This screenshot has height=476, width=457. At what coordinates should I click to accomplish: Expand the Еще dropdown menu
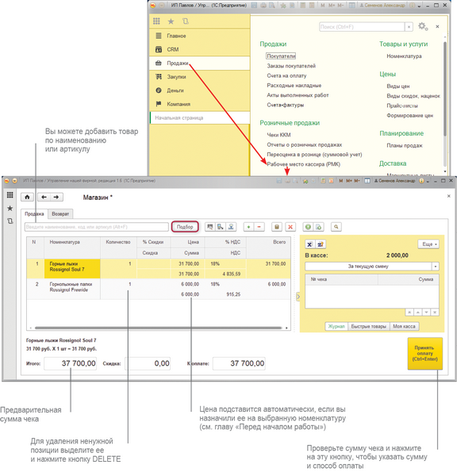click(x=428, y=244)
